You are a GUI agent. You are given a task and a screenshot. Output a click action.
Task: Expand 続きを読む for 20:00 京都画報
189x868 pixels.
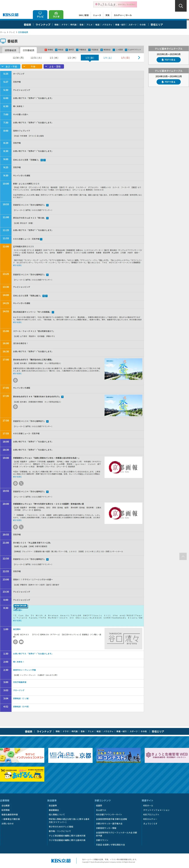coord(17,520)
